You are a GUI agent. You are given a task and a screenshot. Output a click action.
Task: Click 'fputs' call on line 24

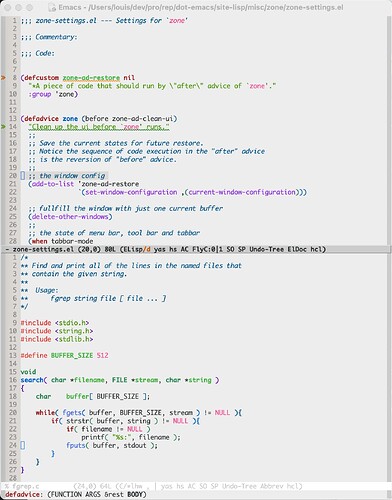[x=76, y=445]
